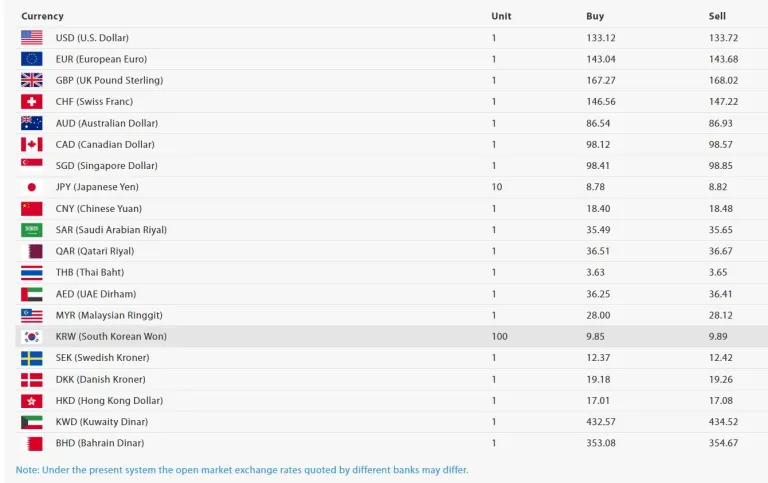Click the Swedish flag icon

31,358
